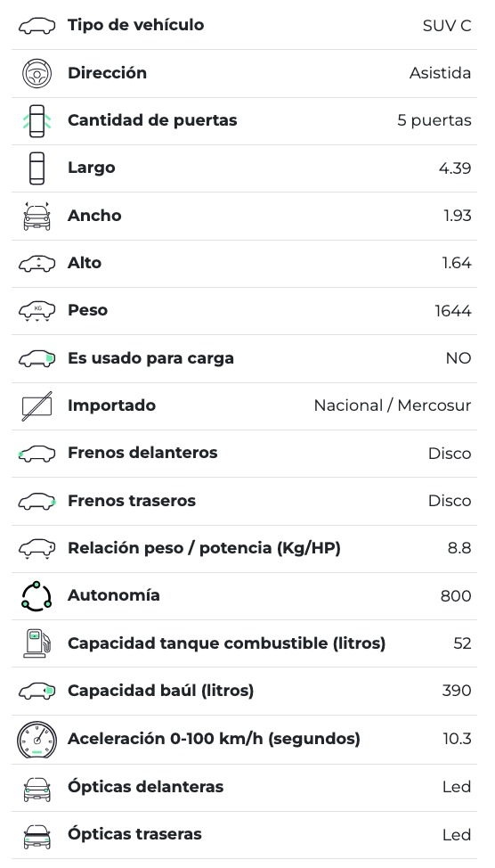
Task: Click the speedometer icon next to Aceleración
Action: pyautogui.click(x=37, y=740)
